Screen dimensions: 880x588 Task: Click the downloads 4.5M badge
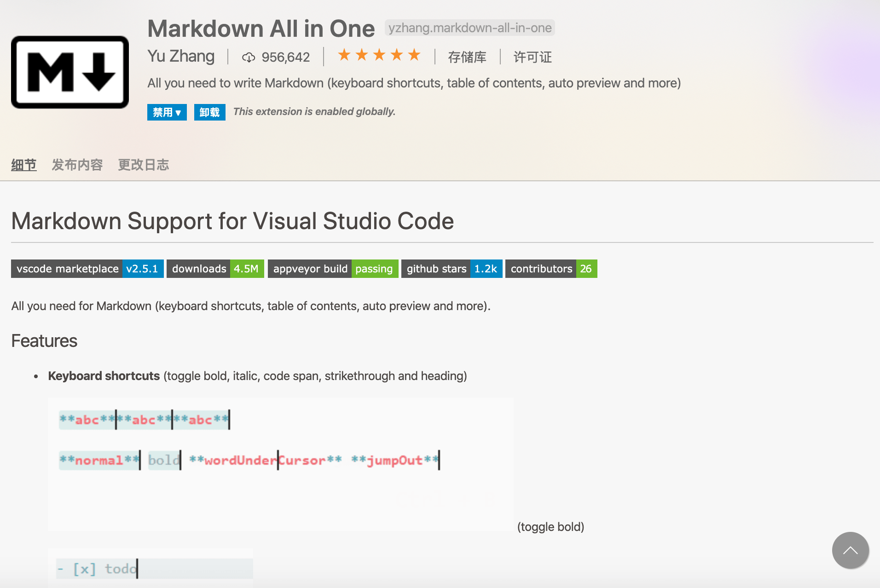[215, 269]
